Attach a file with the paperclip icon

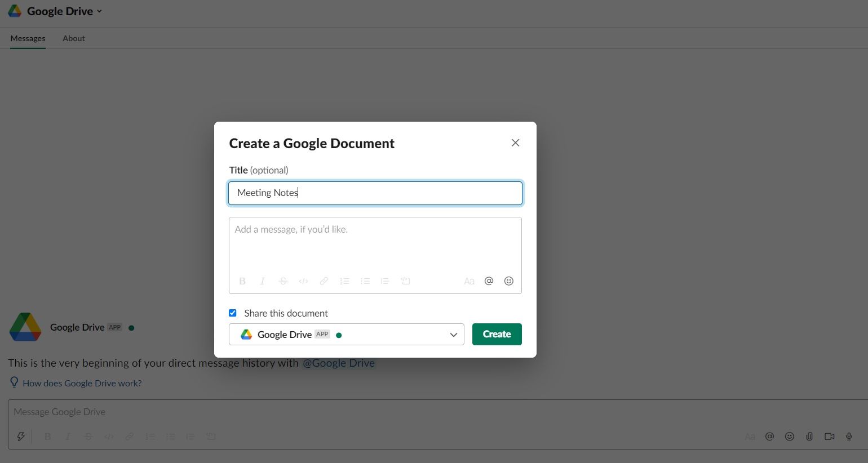pos(809,436)
